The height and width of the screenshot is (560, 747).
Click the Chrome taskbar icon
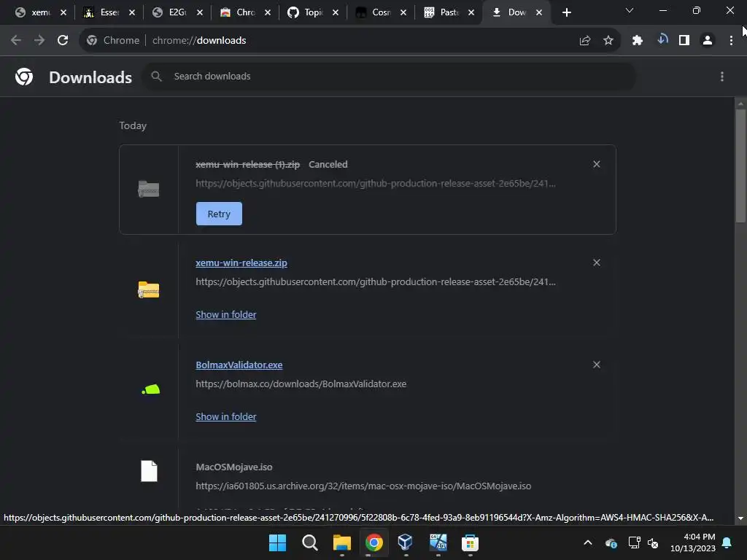(374, 542)
